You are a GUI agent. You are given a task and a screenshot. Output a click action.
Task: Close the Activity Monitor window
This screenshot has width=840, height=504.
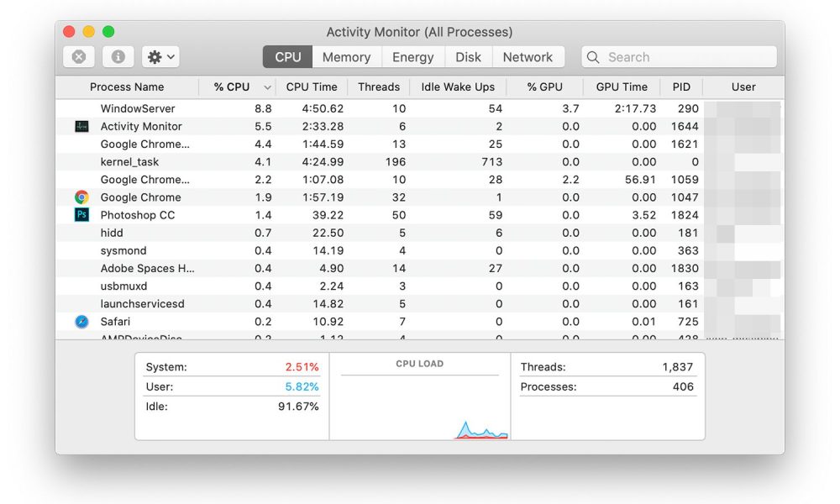point(69,32)
